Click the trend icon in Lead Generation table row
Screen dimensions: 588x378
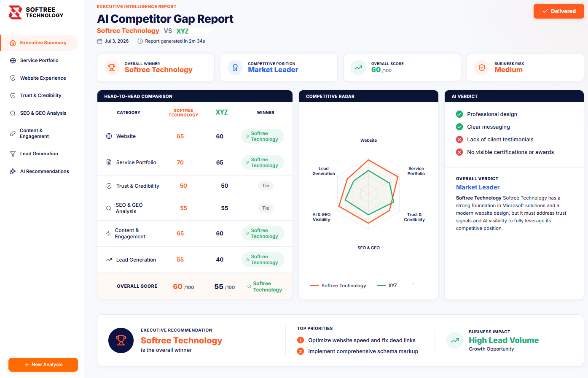pos(109,260)
